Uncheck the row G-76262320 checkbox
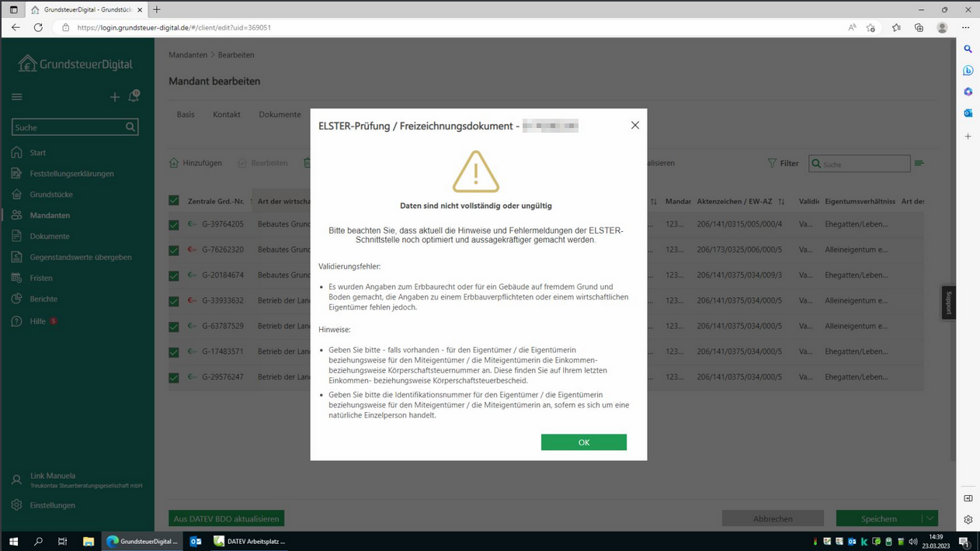The width and height of the screenshot is (980, 551). (x=174, y=251)
